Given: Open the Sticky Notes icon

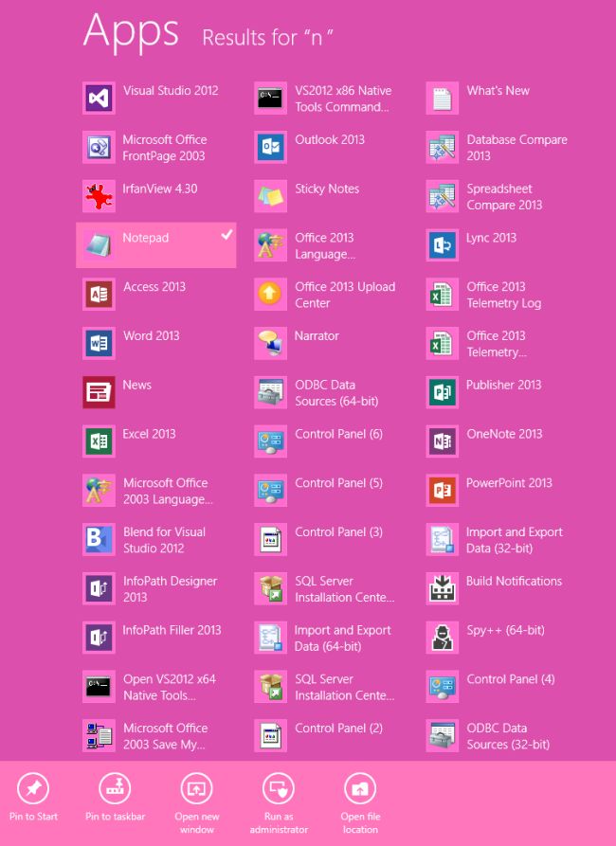Looking at the screenshot, I should (270, 196).
